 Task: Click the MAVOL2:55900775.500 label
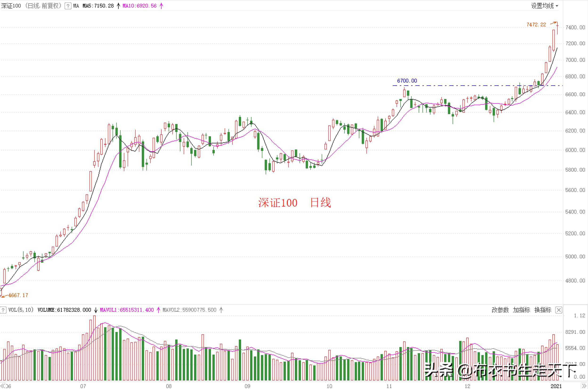[190, 310]
